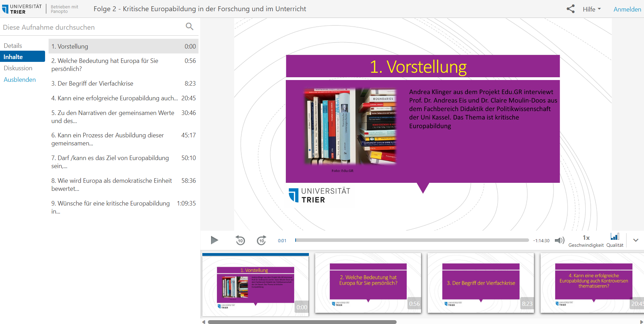Switch to the Diskussion tab
Image resolution: width=644 pixels, height=324 pixels.
point(18,68)
